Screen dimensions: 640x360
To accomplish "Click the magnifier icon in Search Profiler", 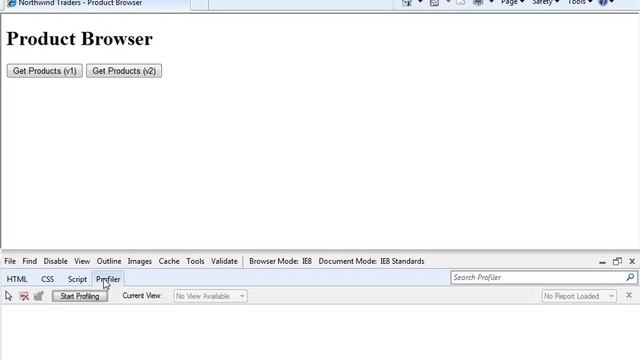I will [x=630, y=278].
